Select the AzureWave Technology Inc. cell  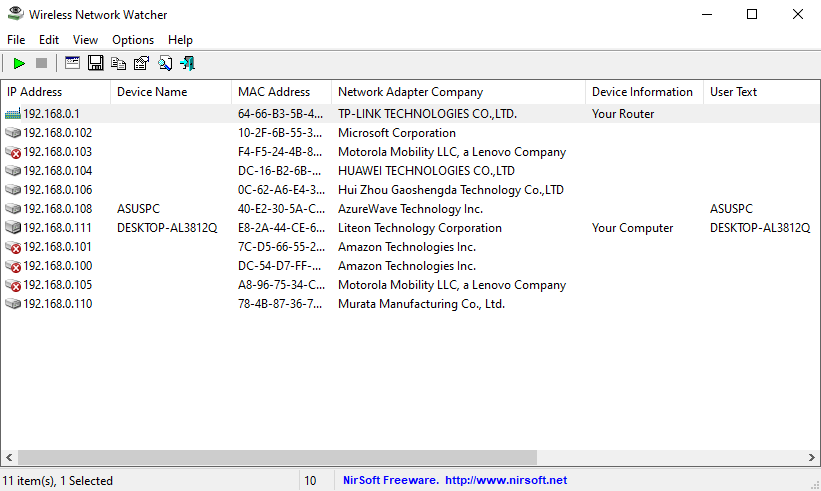(410, 209)
